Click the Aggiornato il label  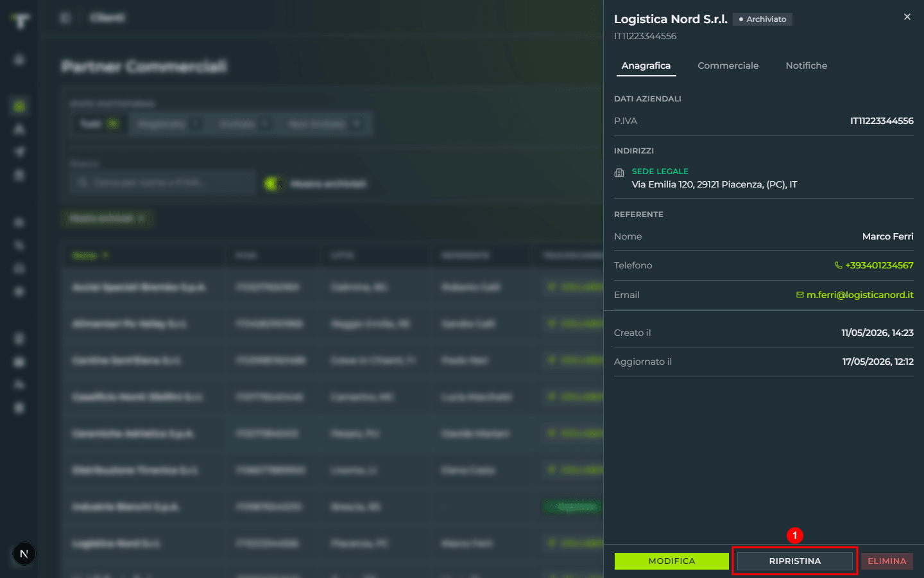643,362
